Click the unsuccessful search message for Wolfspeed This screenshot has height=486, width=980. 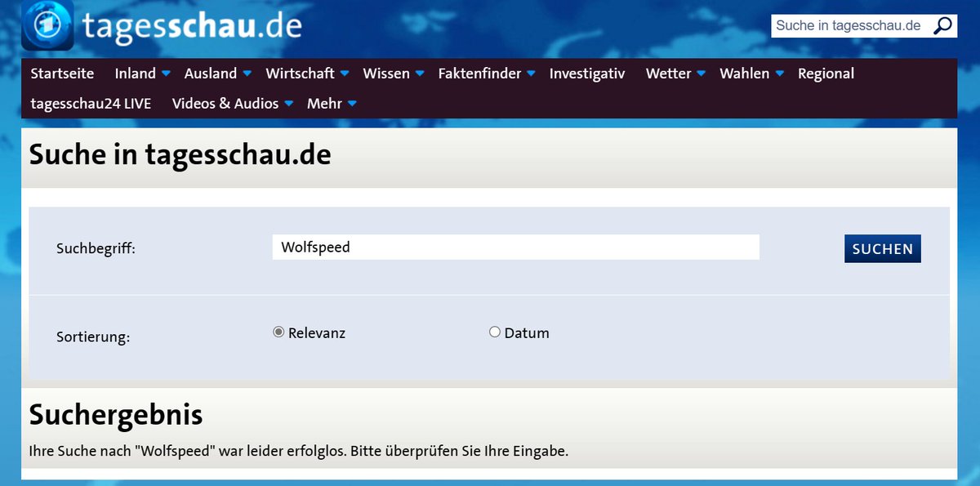click(x=298, y=451)
